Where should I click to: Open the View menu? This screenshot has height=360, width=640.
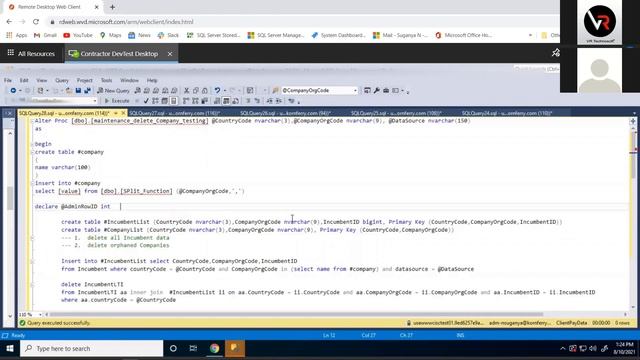(42, 80)
